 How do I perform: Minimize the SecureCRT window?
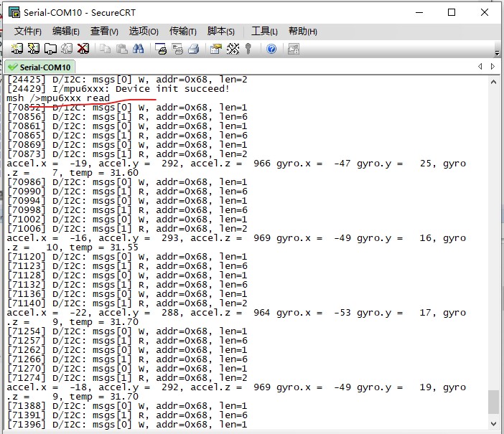[x=419, y=12]
